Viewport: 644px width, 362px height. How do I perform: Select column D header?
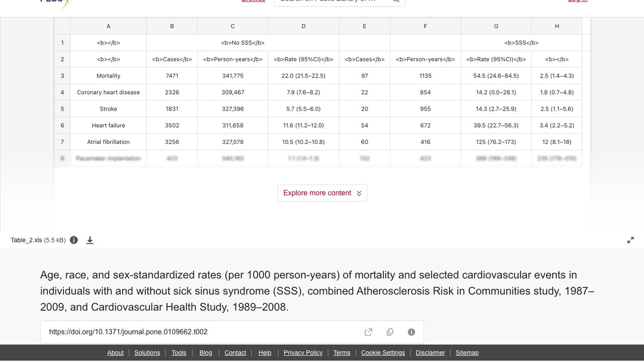click(303, 26)
